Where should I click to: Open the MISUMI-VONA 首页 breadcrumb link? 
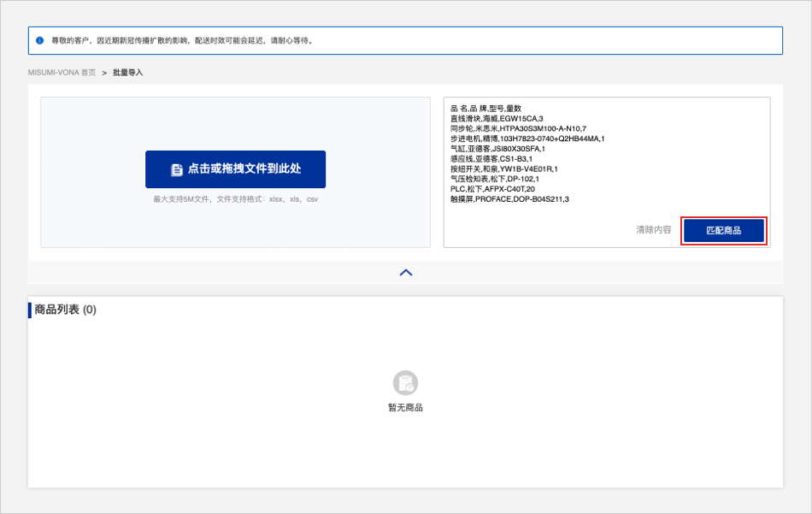pos(62,73)
